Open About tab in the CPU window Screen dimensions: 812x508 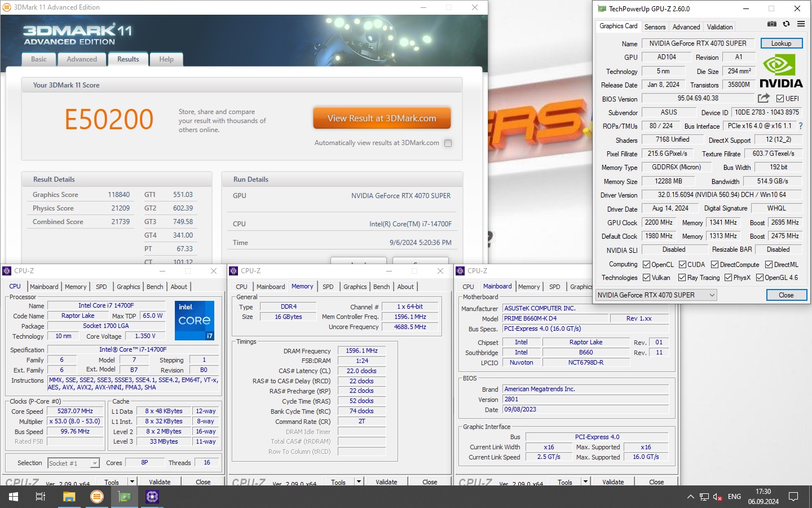coord(179,287)
